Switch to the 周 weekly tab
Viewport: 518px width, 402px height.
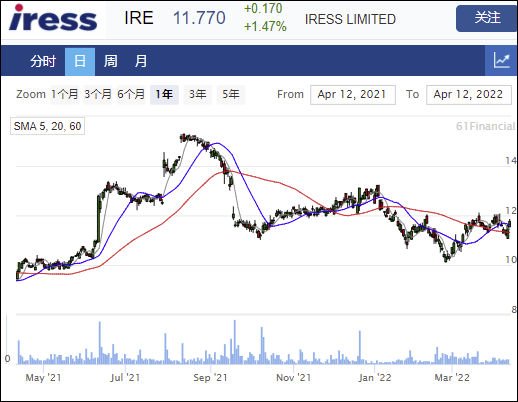click(110, 61)
